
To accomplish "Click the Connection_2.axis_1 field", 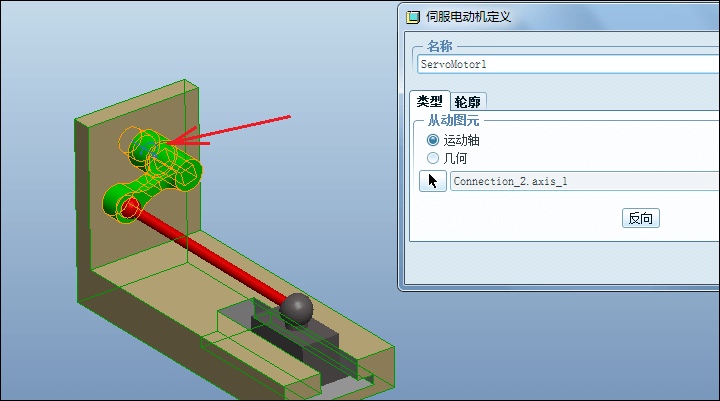I will [x=584, y=181].
